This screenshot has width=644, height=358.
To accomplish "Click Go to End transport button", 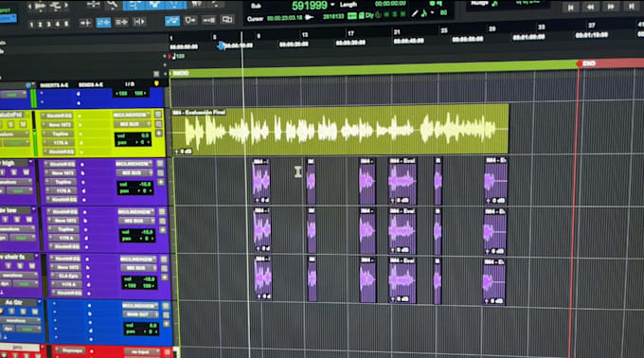I will (x=632, y=7).
